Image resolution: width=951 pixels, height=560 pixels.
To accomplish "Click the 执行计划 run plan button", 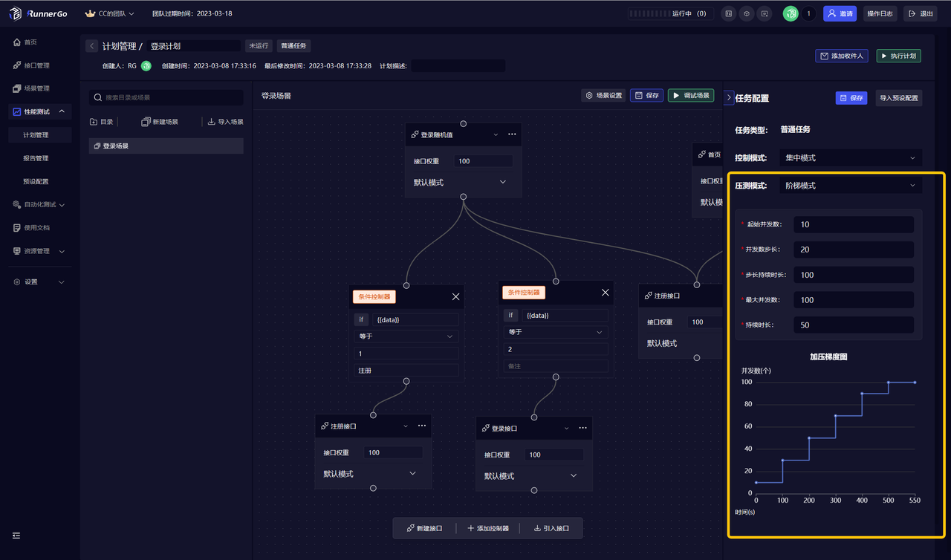I will (898, 56).
